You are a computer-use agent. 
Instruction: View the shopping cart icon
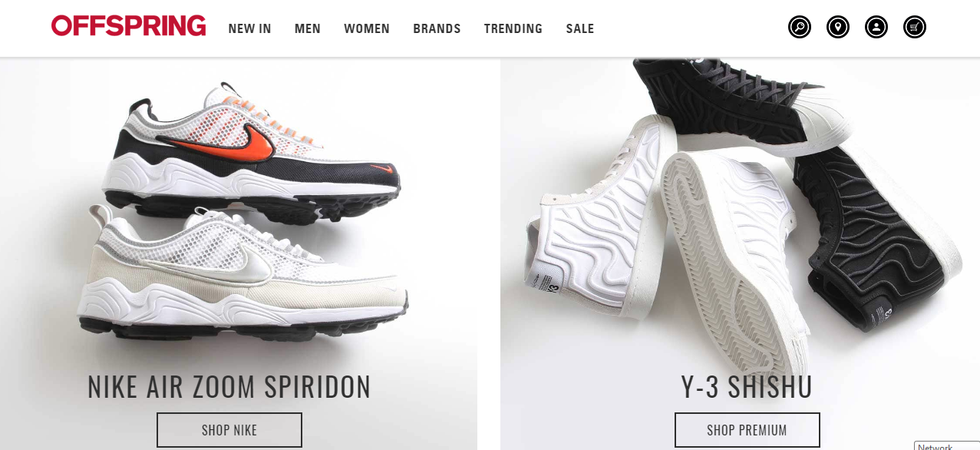(915, 28)
